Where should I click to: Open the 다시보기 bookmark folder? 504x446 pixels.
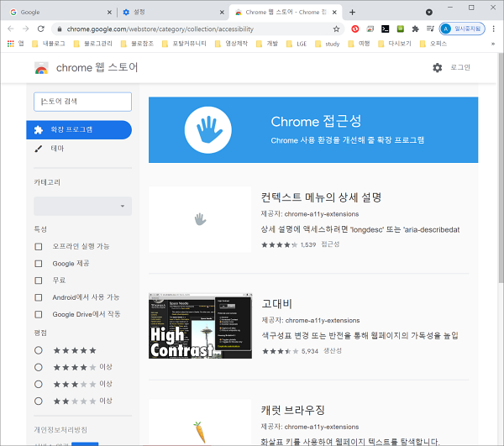(x=395, y=44)
